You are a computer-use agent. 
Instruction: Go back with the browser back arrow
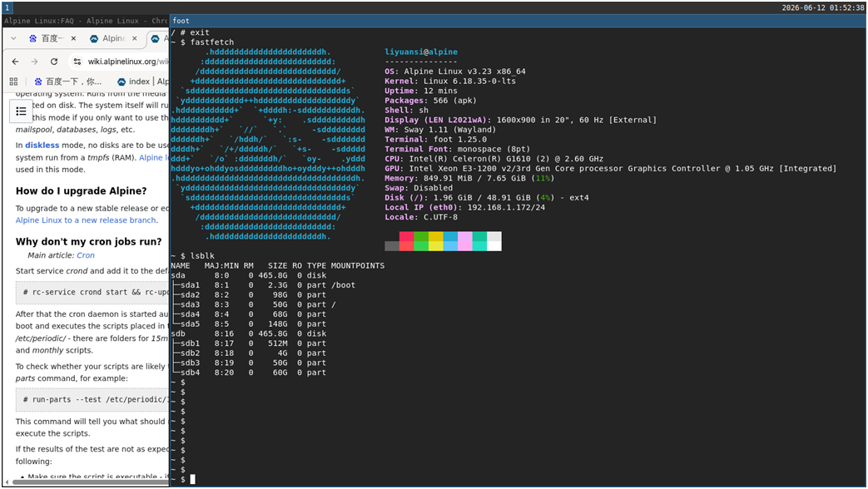(15, 62)
